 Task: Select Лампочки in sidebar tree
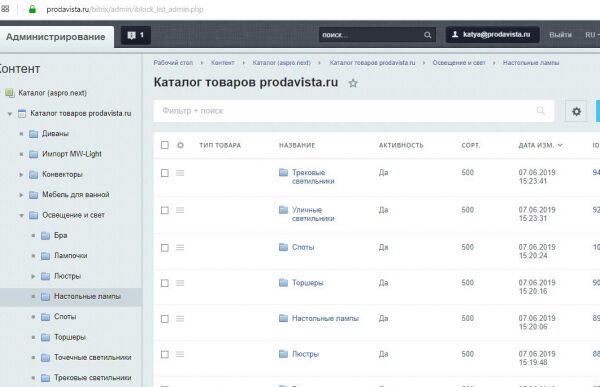[71, 256]
